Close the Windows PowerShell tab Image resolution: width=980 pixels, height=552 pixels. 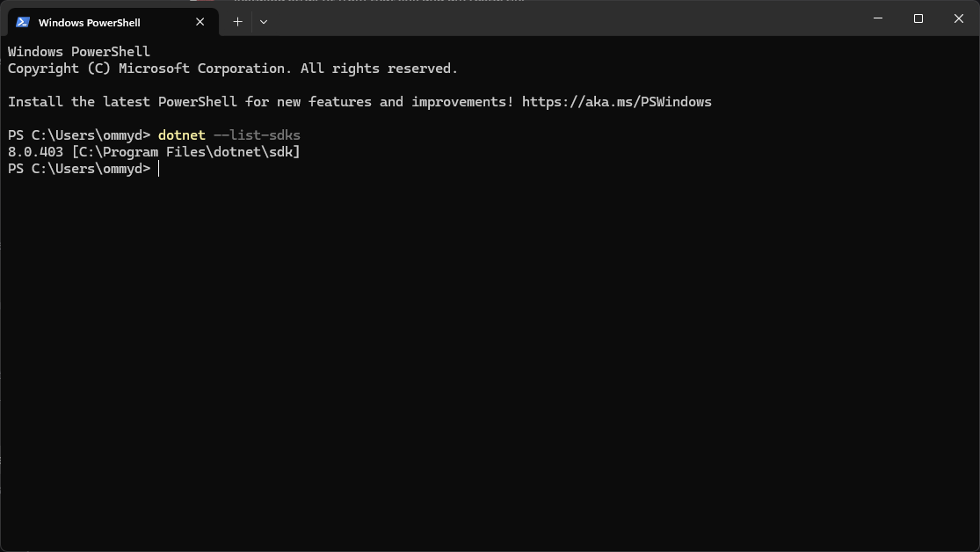pyautogui.click(x=200, y=22)
